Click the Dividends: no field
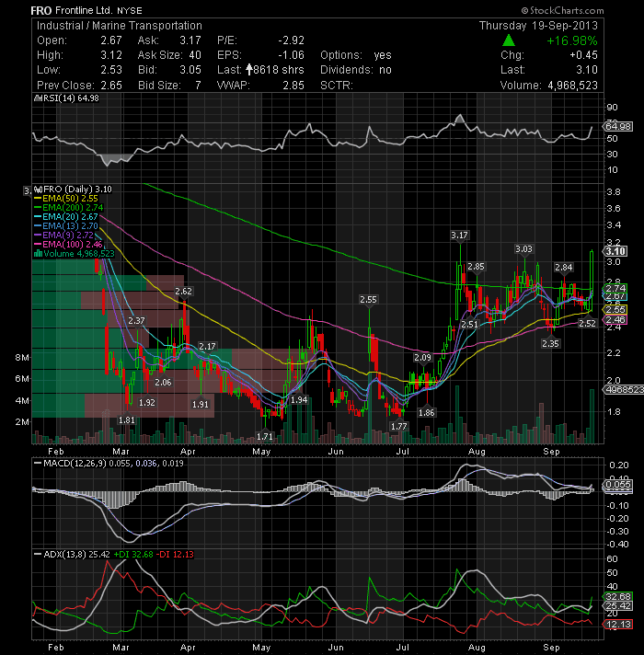This screenshot has width=644, height=655. pos(356,70)
